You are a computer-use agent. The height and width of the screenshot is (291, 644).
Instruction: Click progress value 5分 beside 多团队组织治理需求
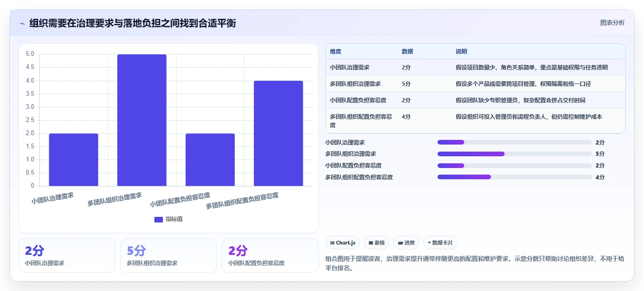600,154
